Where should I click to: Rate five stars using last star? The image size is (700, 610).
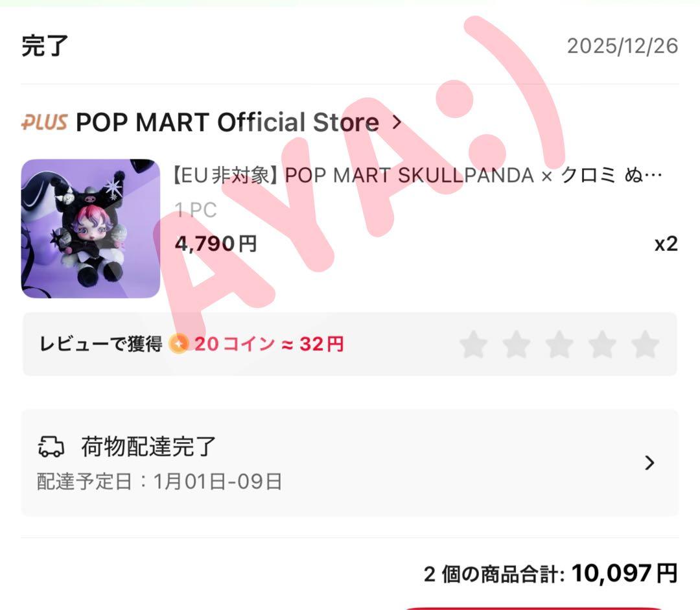coord(645,344)
